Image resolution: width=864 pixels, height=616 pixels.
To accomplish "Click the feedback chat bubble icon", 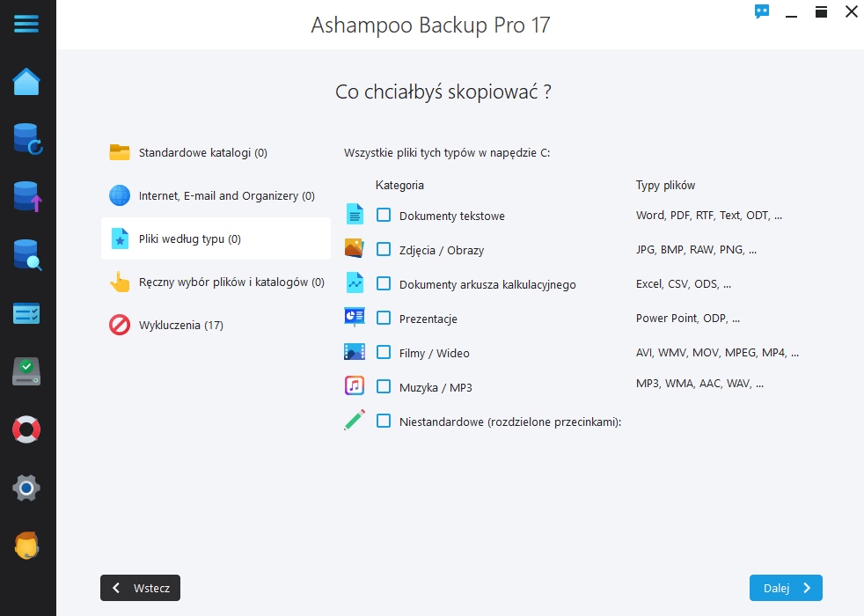I will [762, 11].
